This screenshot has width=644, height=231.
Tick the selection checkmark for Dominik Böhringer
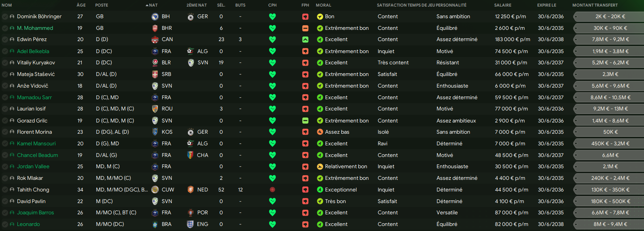click(5, 17)
